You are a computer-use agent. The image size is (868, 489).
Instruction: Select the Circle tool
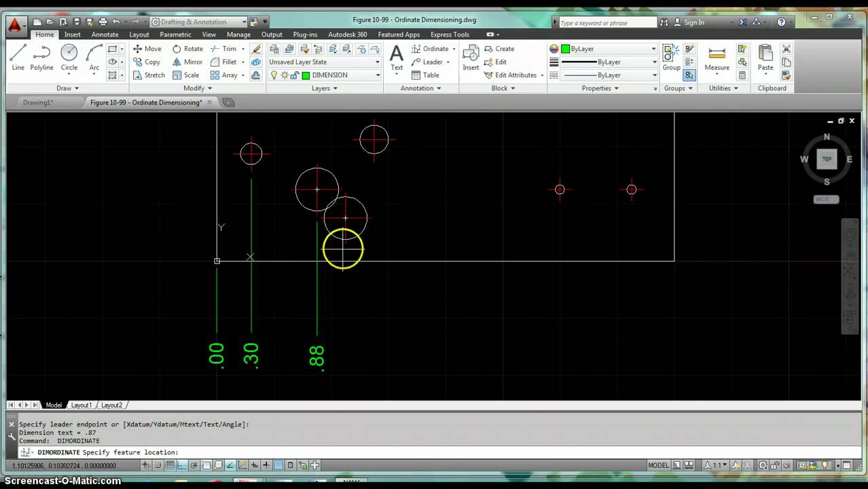click(69, 57)
